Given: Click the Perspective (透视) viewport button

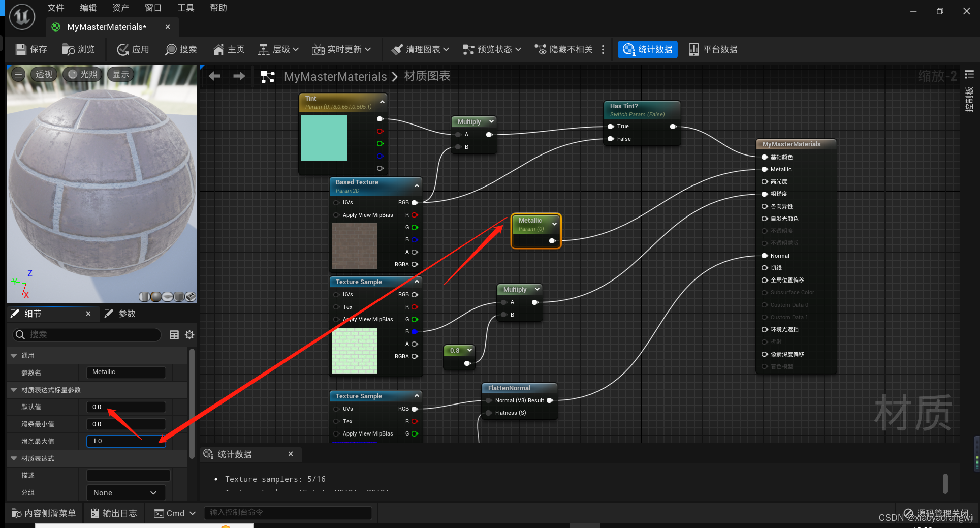Looking at the screenshot, I should [44, 74].
